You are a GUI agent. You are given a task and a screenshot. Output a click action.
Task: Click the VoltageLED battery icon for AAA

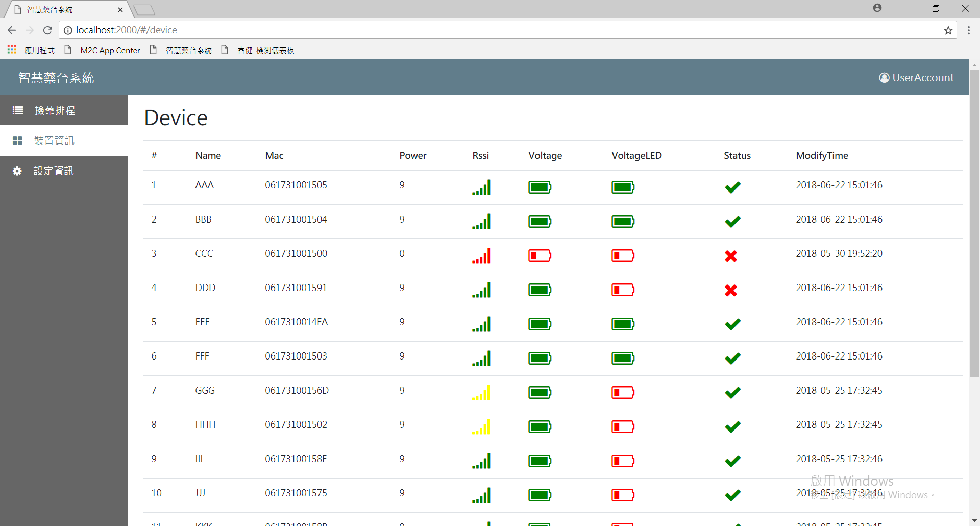pyautogui.click(x=623, y=187)
